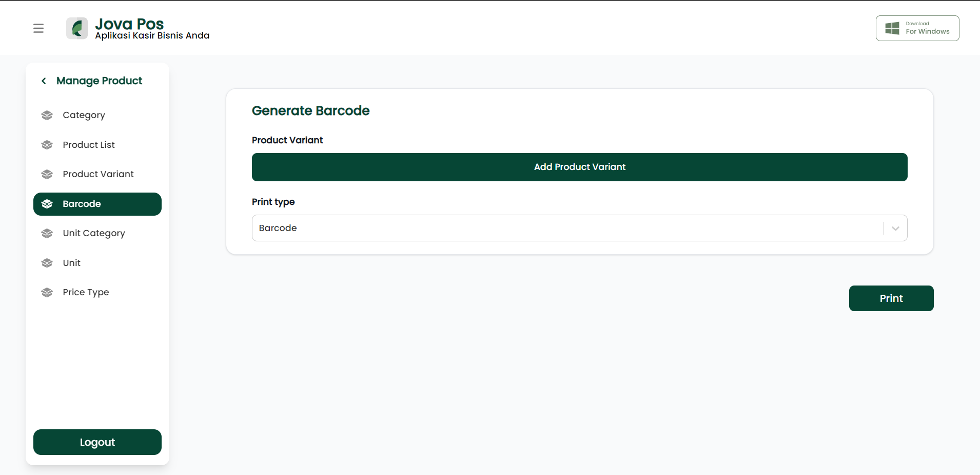Click the Print button

click(x=891, y=298)
